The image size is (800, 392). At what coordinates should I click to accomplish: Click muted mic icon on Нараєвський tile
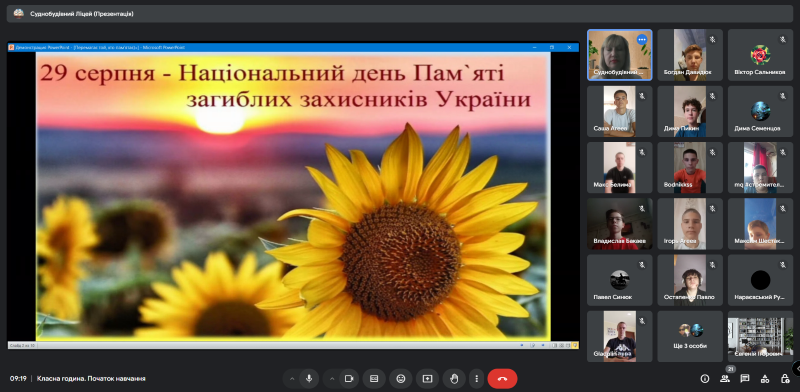pyautogui.click(x=783, y=264)
